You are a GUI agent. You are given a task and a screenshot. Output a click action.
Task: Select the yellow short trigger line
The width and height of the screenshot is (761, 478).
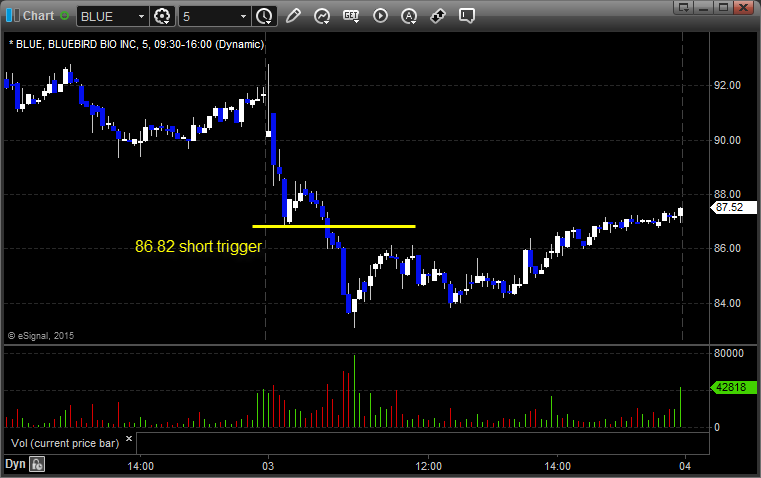(334, 226)
